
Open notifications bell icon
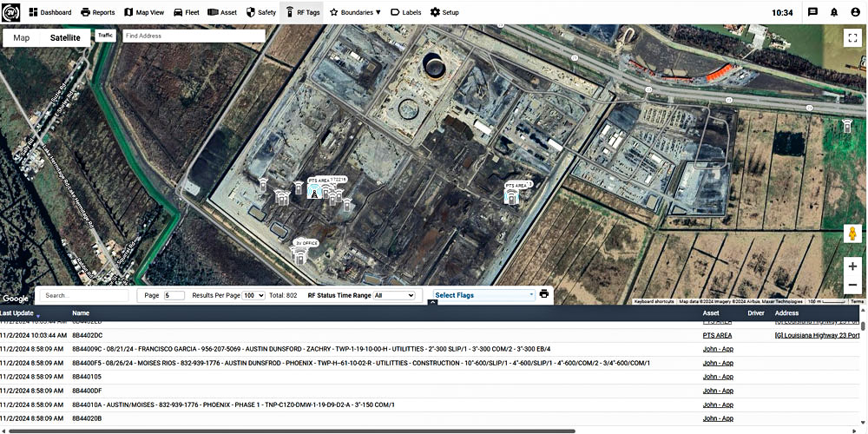[834, 12]
